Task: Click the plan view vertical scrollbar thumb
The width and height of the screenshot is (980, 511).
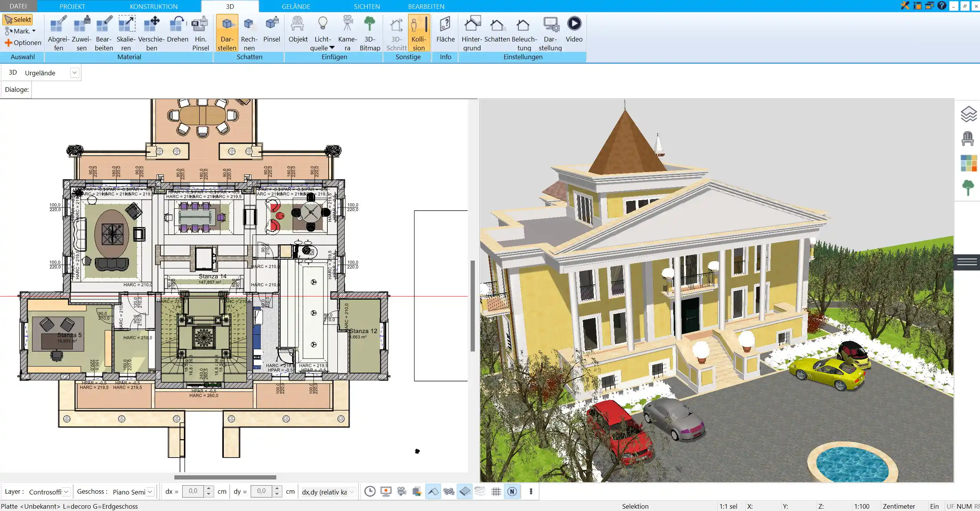Action: tap(473, 306)
